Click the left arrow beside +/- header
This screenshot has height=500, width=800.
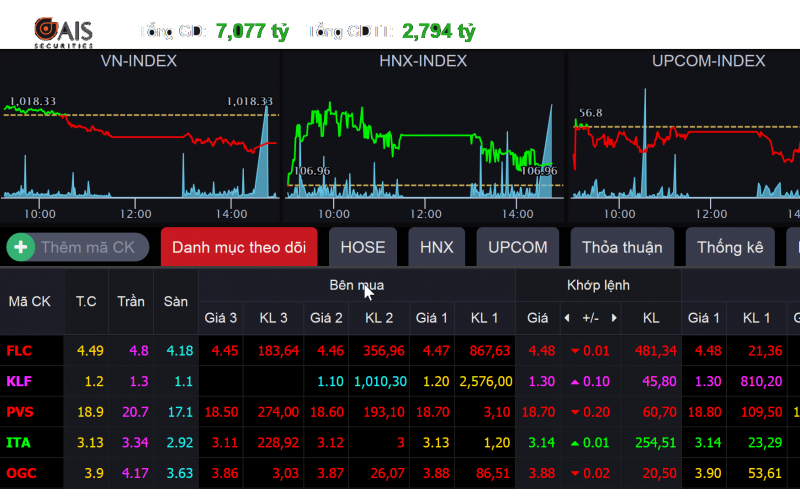(x=567, y=318)
